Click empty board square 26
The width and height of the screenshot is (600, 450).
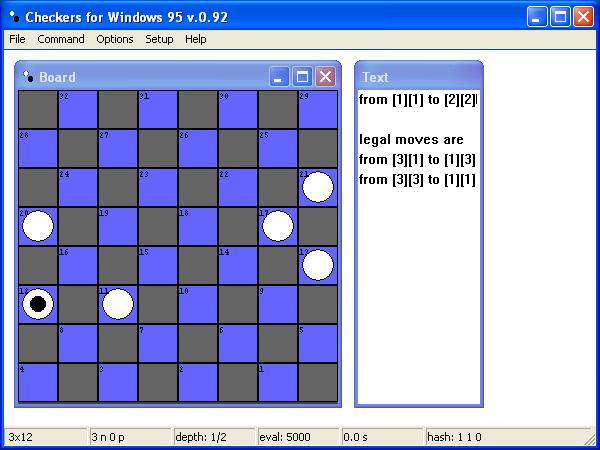(x=198, y=148)
